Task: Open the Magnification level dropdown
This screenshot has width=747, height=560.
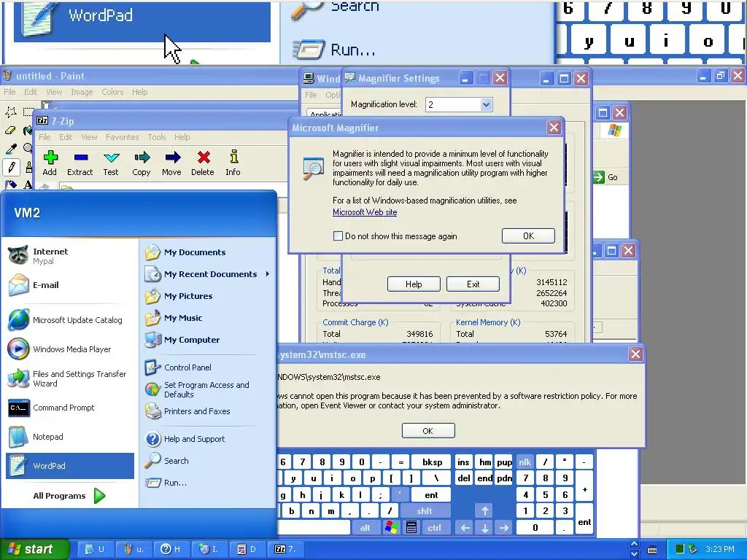Action: click(485, 105)
